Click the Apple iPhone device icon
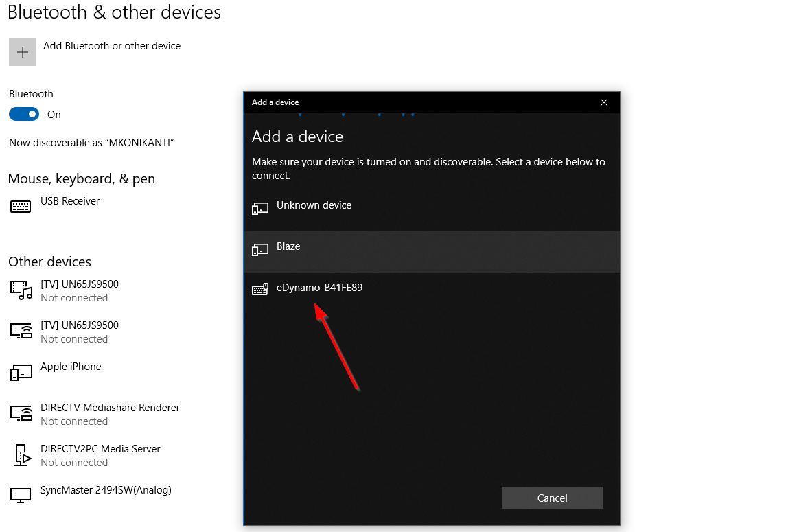Image resolution: width=788 pixels, height=532 pixels. [x=21, y=373]
